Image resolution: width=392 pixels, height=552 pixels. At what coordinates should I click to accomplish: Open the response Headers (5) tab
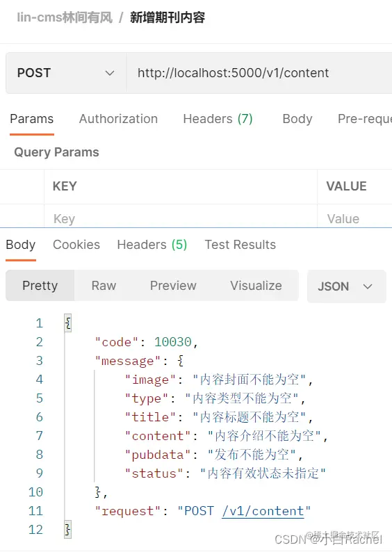152,245
